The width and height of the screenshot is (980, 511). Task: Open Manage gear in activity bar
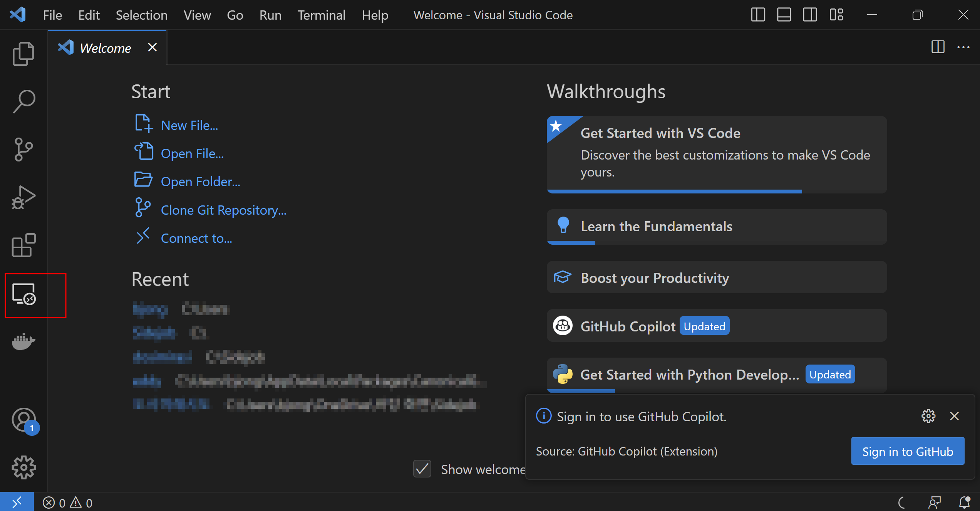pos(23,467)
